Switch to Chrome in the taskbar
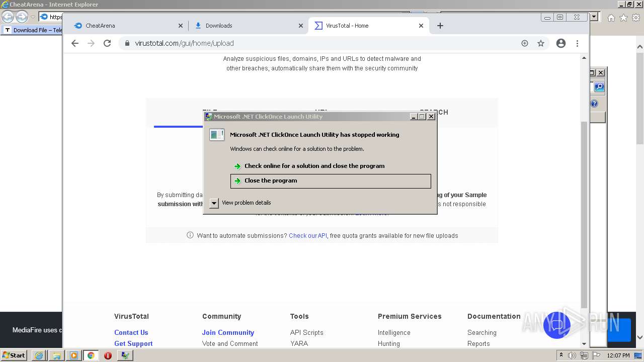 (91, 355)
